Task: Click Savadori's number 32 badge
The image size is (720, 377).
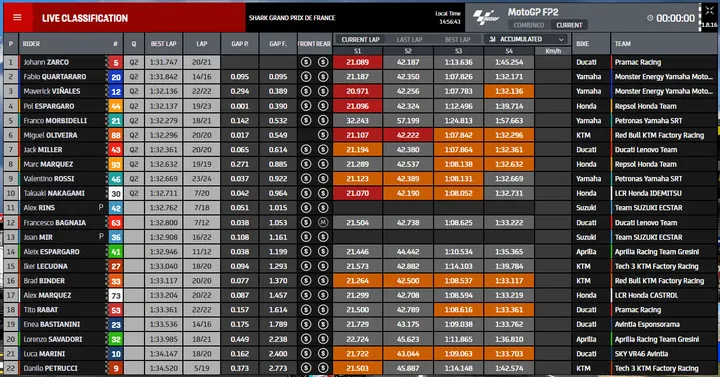Action: point(116,339)
